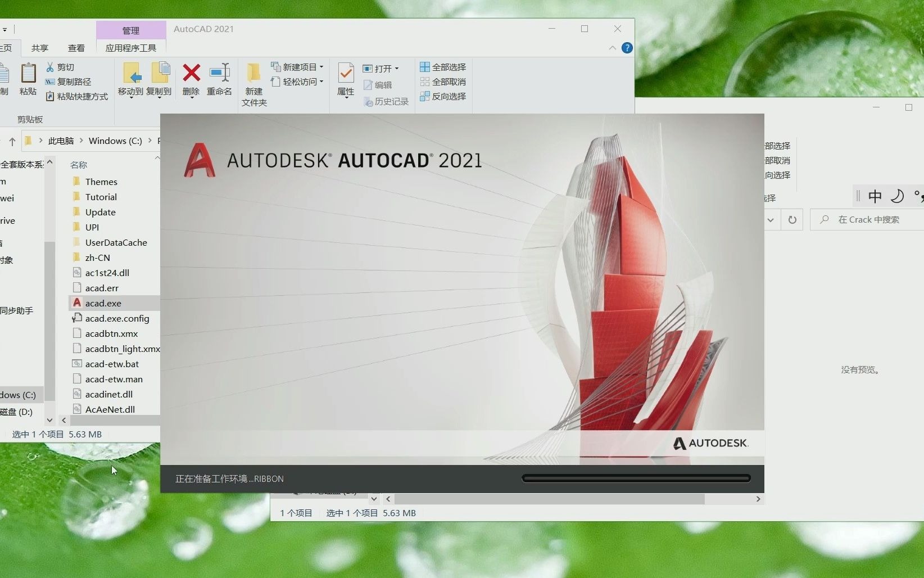The width and height of the screenshot is (924, 578).
Task: Click the horizontal scrollbar thumb in Crack window
Action: (x=549, y=499)
